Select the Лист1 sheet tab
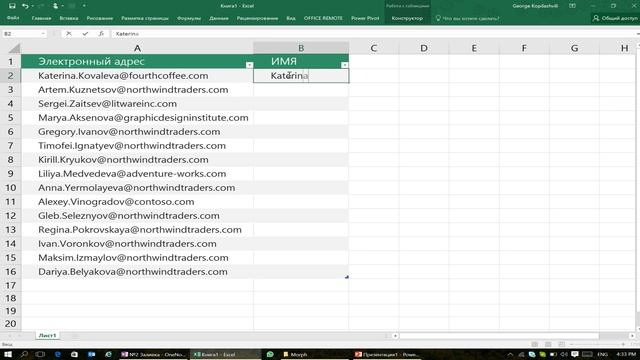The width and height of the screenshot is (640, 360). 47,335
